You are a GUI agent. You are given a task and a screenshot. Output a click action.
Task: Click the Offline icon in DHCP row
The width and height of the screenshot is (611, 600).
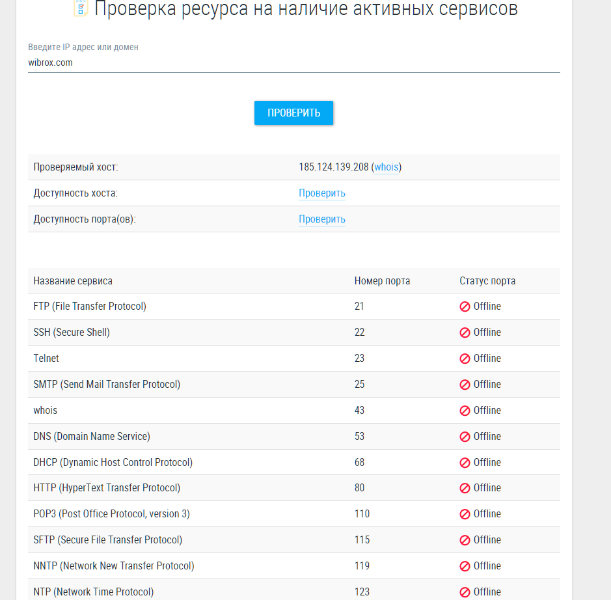pos(464,462)
